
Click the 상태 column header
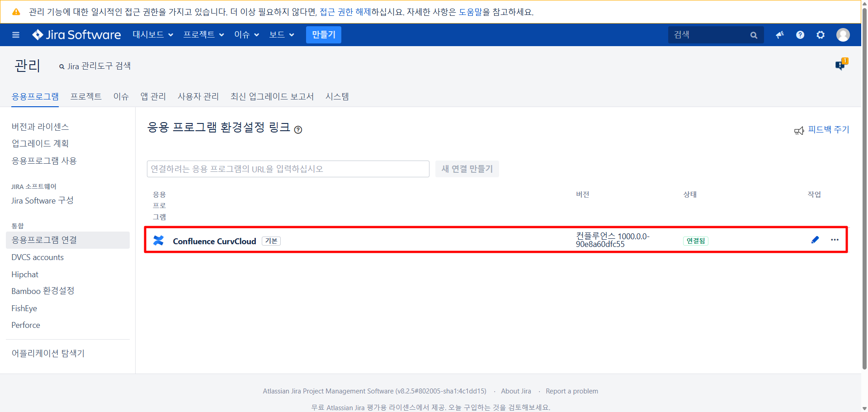pos(690,194)
